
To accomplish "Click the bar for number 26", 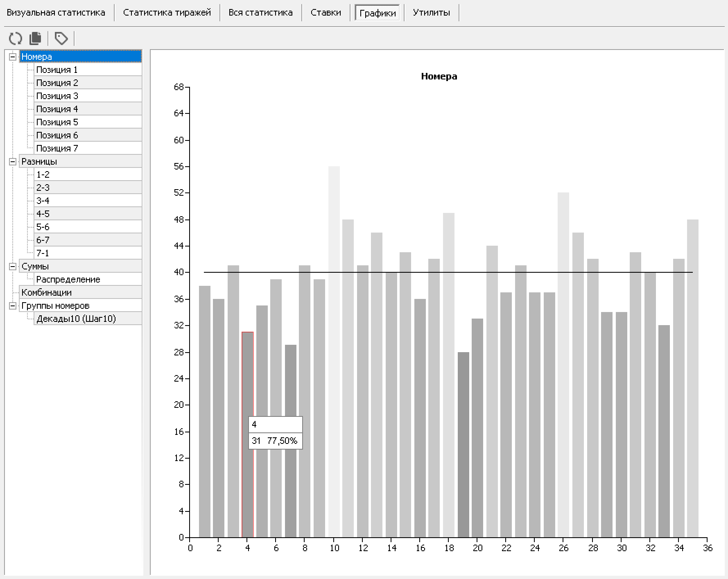I will pyautogui.click(x=563, y=365).
